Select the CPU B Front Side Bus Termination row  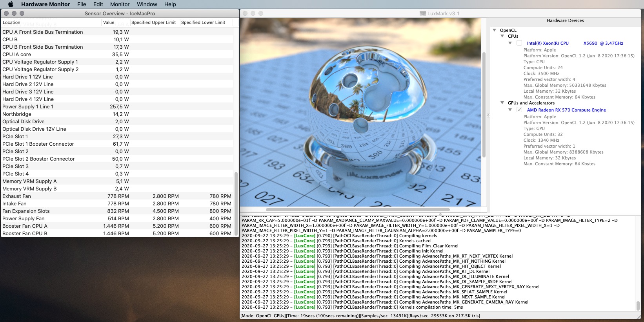coord(118,47)
